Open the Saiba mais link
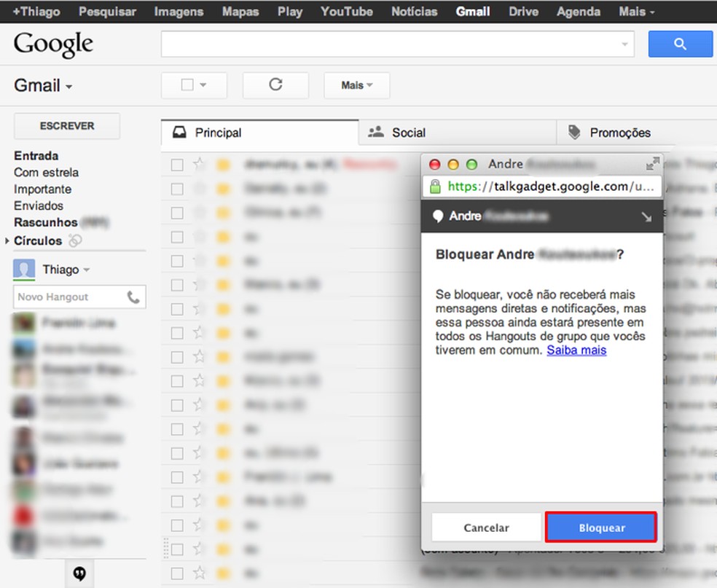Viewport: 717px width, 588px height. click(576, 350)
